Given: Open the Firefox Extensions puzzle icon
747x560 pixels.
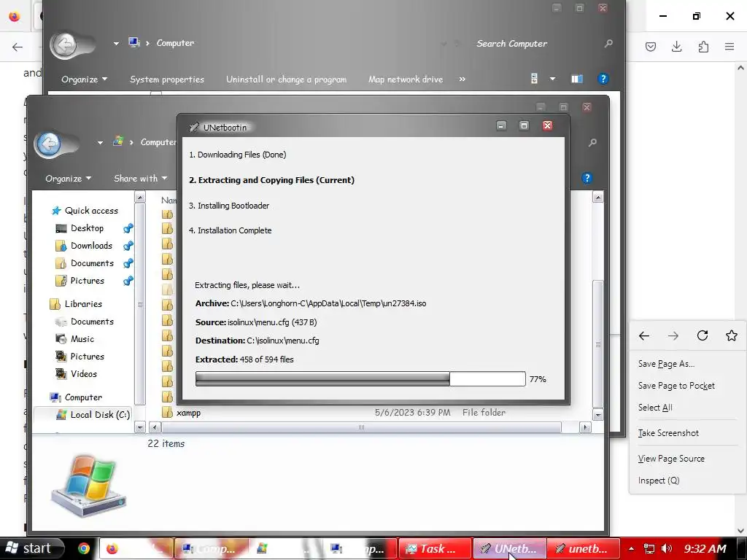Looking at the screenshot, I should click(703, 47).
